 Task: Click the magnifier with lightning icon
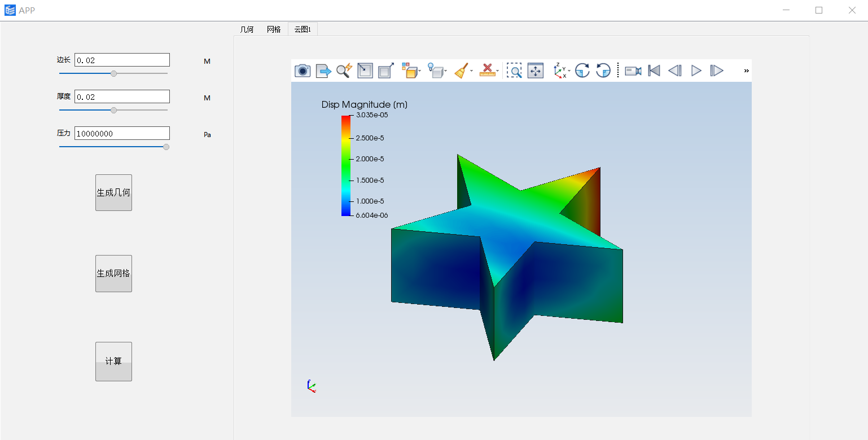(x=344, y=71)
